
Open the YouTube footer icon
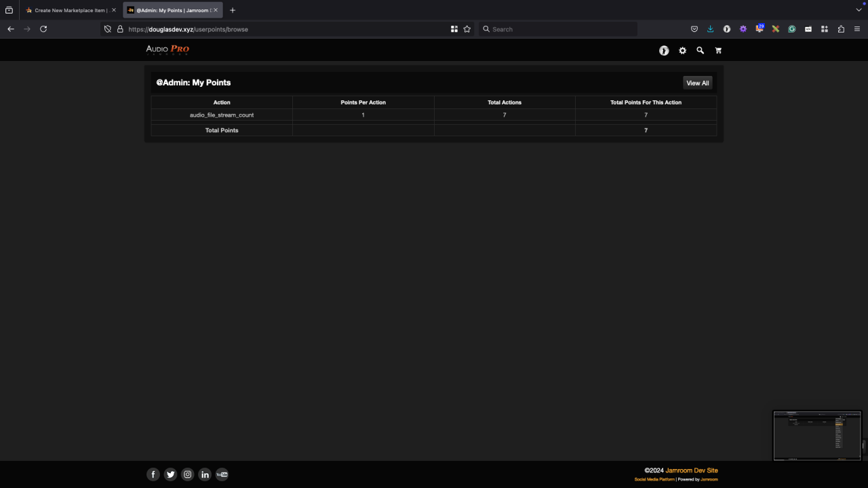point(222,474)
